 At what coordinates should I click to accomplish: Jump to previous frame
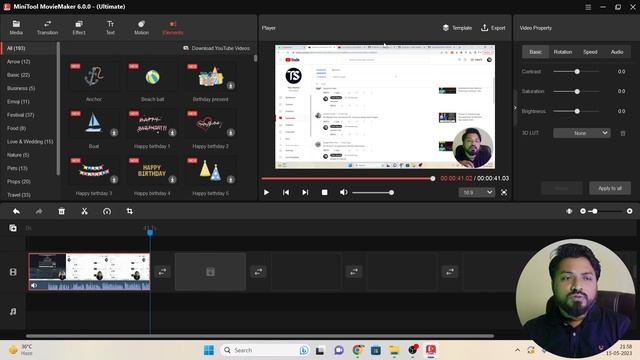pyautogui.click(x=286, y=192)
